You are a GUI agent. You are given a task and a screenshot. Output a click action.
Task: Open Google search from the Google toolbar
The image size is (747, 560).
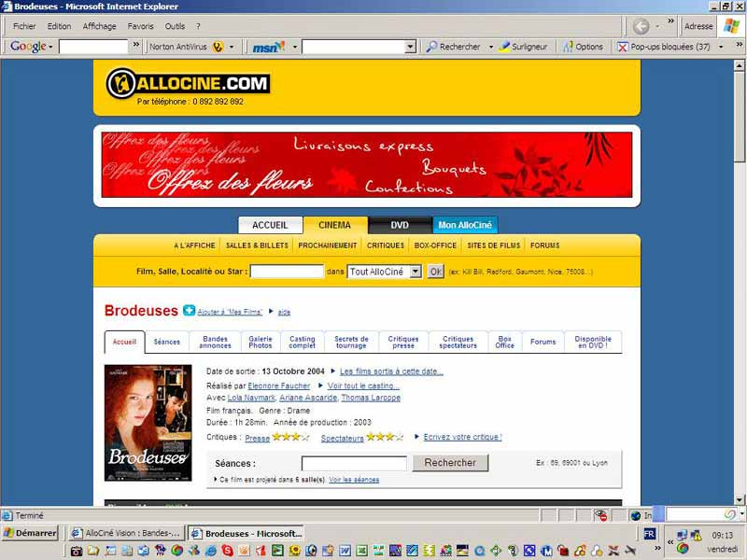26,47
